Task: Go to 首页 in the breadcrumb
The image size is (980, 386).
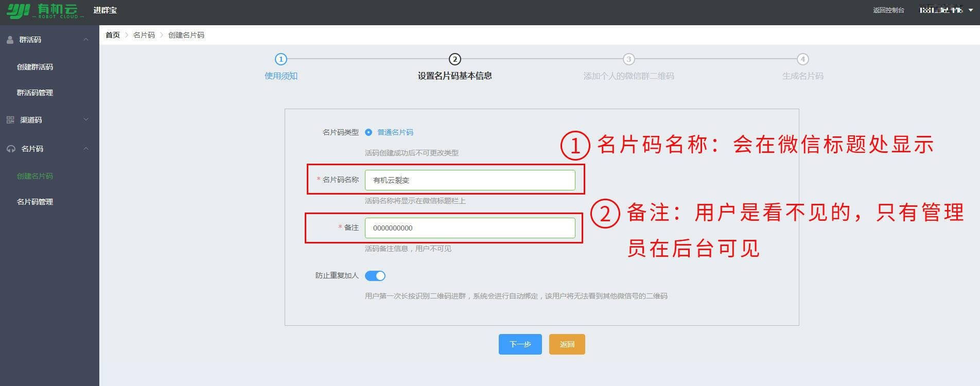Action: [x=113, y=35]
